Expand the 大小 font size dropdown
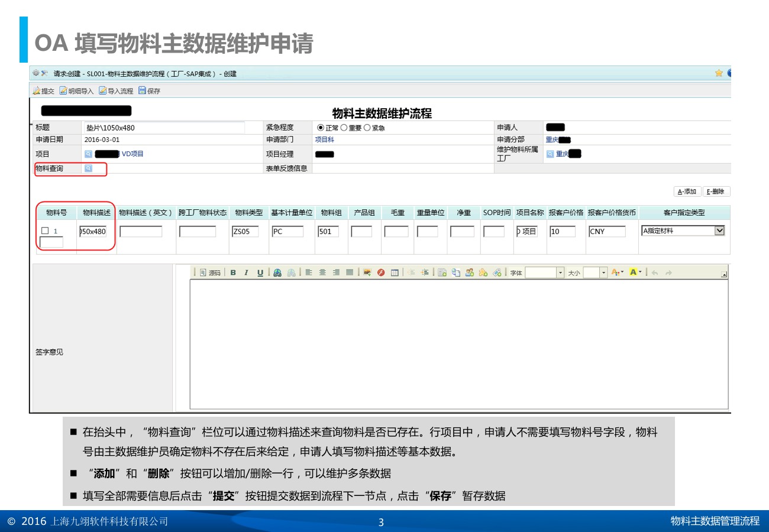 [x=603, y=273]
